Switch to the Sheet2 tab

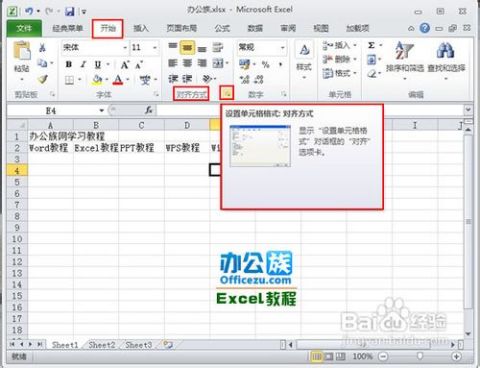(102, 345)
